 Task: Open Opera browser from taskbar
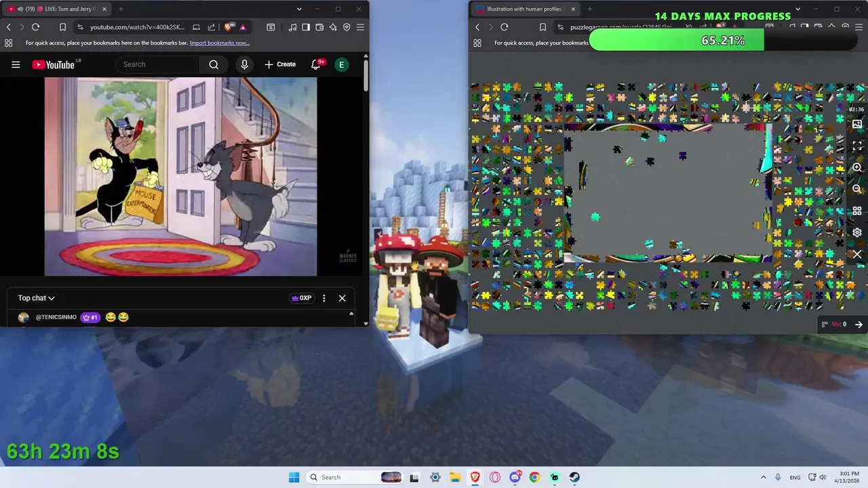(x=495, y=477)
